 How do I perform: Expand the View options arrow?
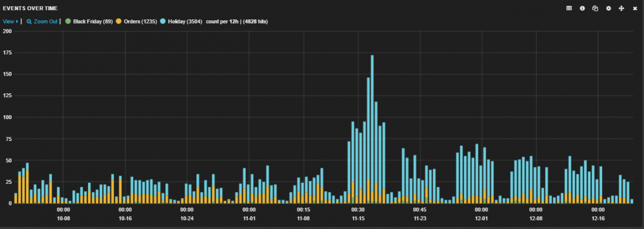pos(17,21)
